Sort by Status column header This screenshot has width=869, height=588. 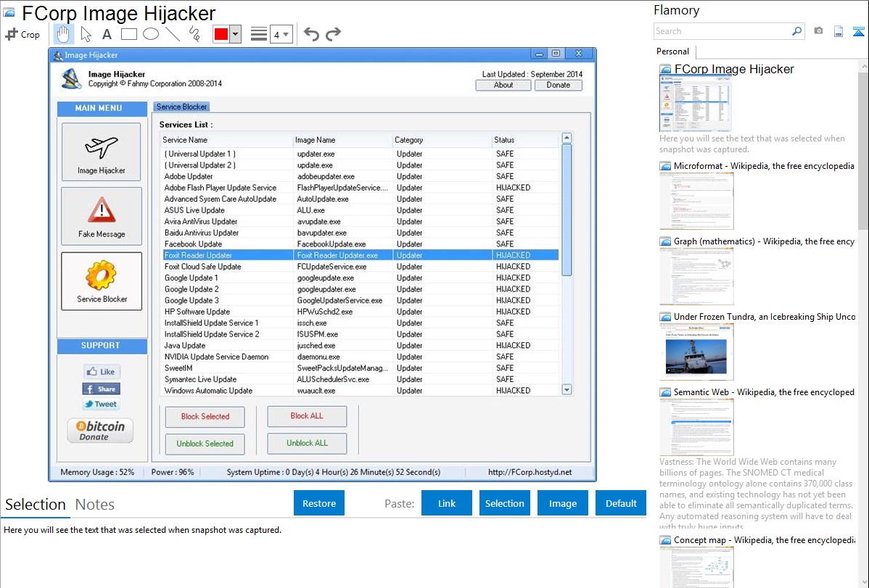[x=525, y=140]
